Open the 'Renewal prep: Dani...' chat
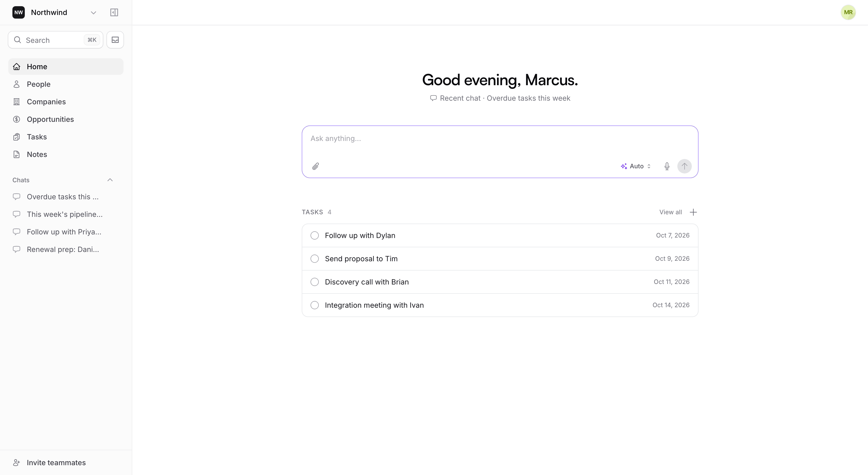The width and height of the screenshot is (868, 475). coord(66,249)
